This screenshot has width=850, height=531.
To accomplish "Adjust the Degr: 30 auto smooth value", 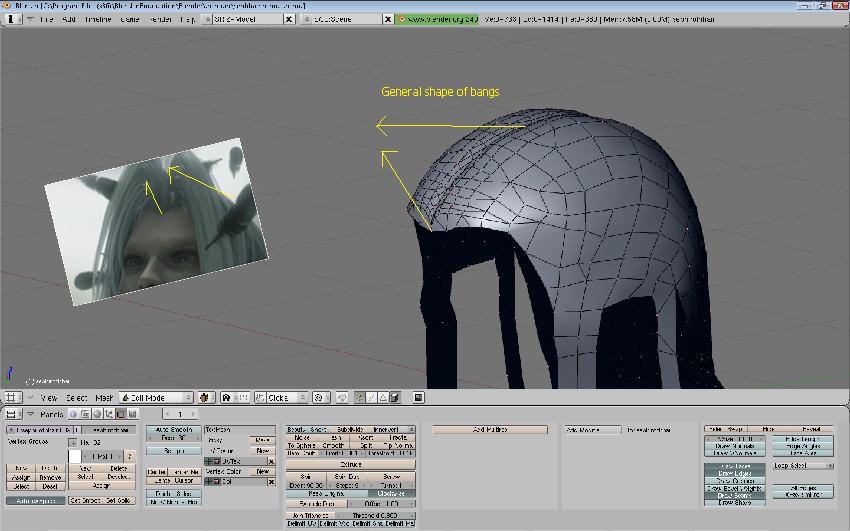I will coord(174,438).
